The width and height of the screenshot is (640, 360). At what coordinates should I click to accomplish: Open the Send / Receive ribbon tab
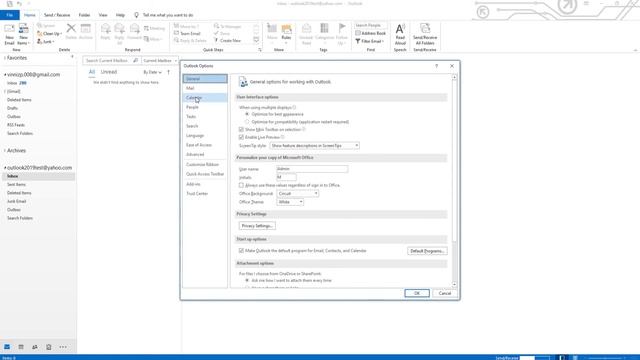coord(57,15)
